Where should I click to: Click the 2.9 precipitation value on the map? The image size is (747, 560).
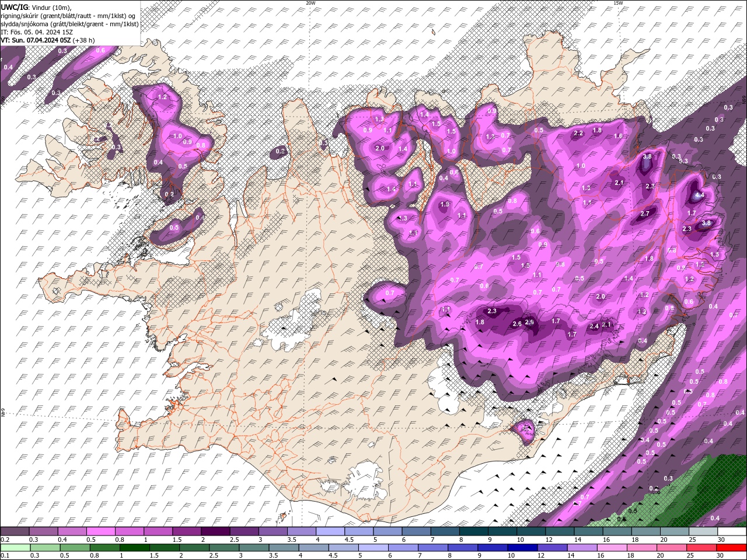click(530, 322)
